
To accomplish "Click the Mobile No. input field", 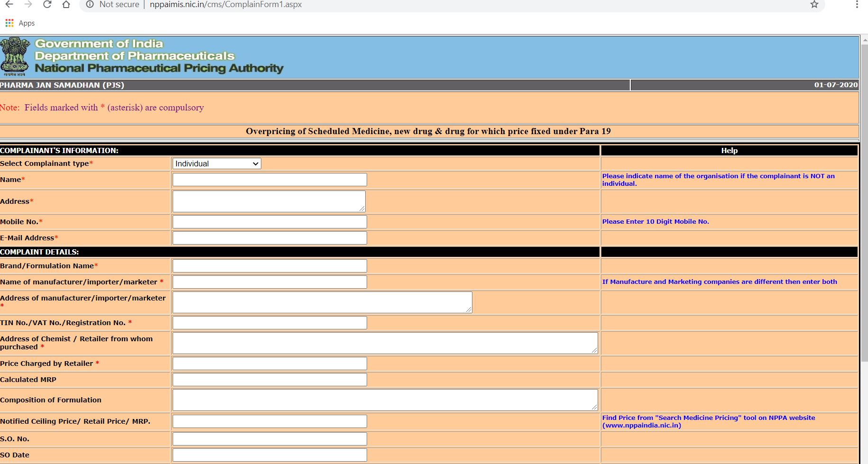I will pos(269,221).
